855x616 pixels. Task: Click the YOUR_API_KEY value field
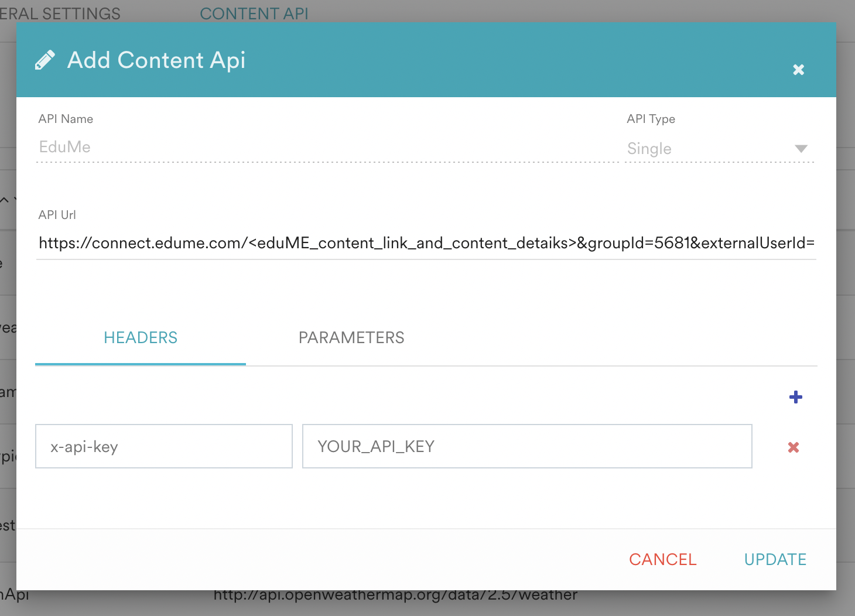coord(527,446)
